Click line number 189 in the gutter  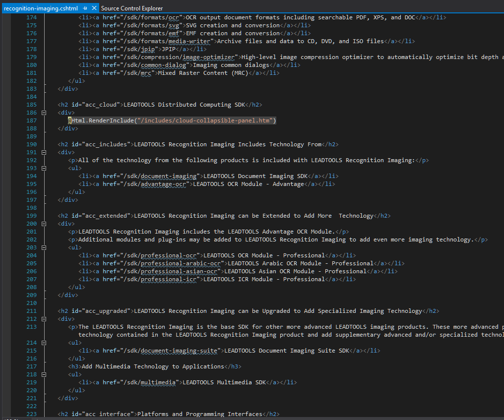pyautogui.click(x=32, y=136)
